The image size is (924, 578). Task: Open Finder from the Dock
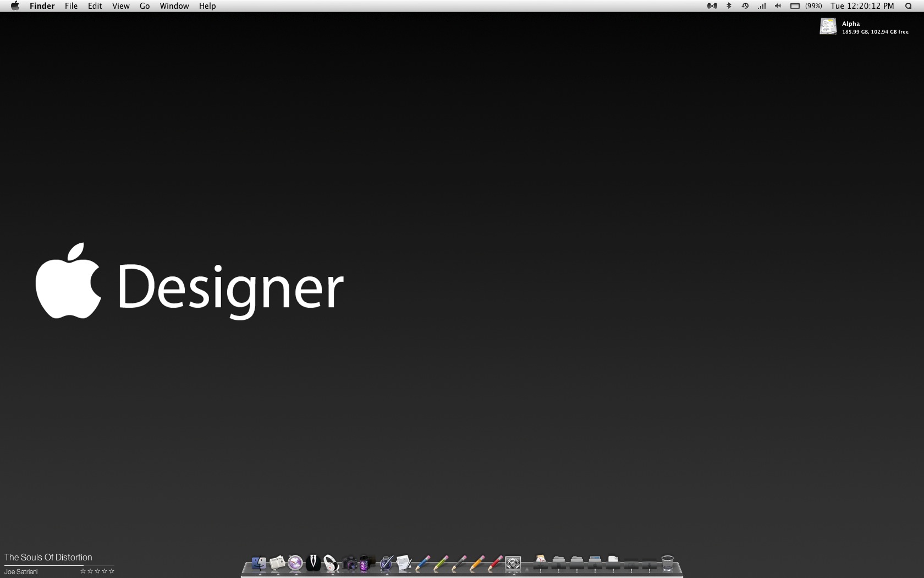pos(258,563)
